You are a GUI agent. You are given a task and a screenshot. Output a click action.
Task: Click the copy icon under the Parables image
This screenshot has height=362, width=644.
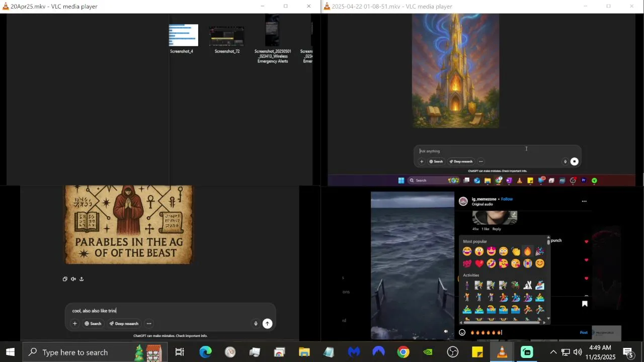[65, 279]
